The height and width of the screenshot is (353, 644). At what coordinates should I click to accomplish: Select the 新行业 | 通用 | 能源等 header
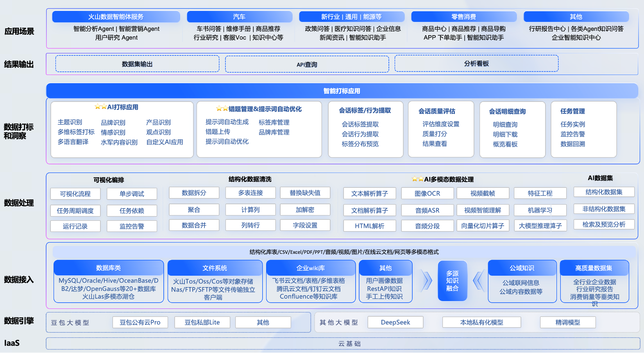pos(352,17)
